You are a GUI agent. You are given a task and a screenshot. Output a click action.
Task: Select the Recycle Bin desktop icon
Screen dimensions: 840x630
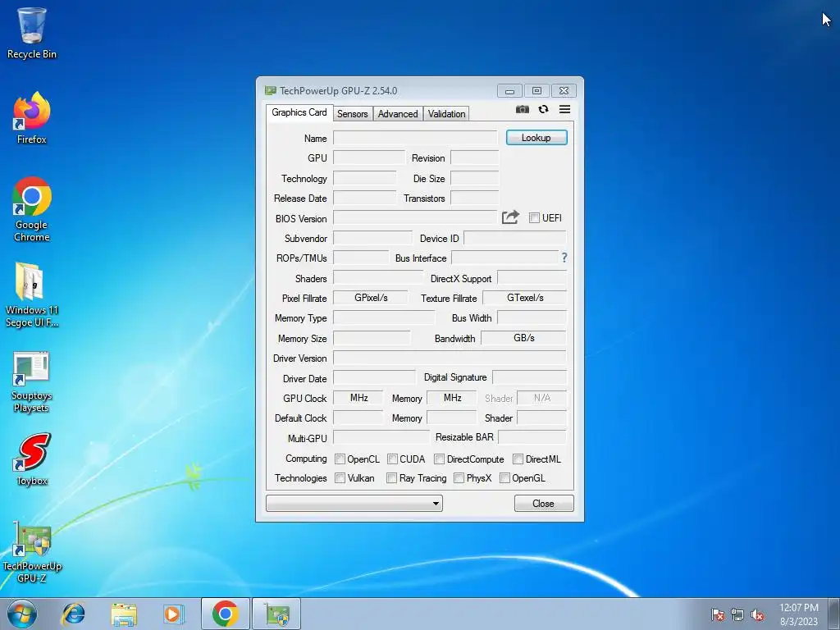click(32, 33)
